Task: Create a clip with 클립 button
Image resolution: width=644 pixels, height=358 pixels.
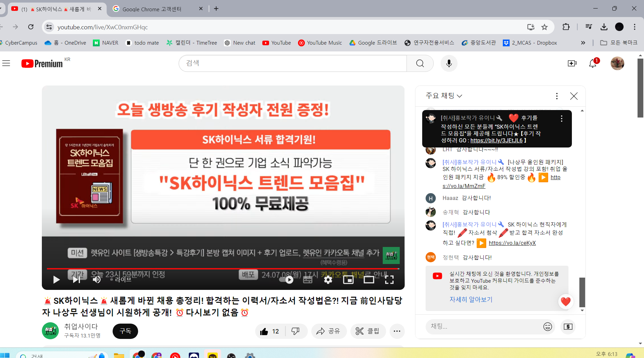Action: coord(368,331)
